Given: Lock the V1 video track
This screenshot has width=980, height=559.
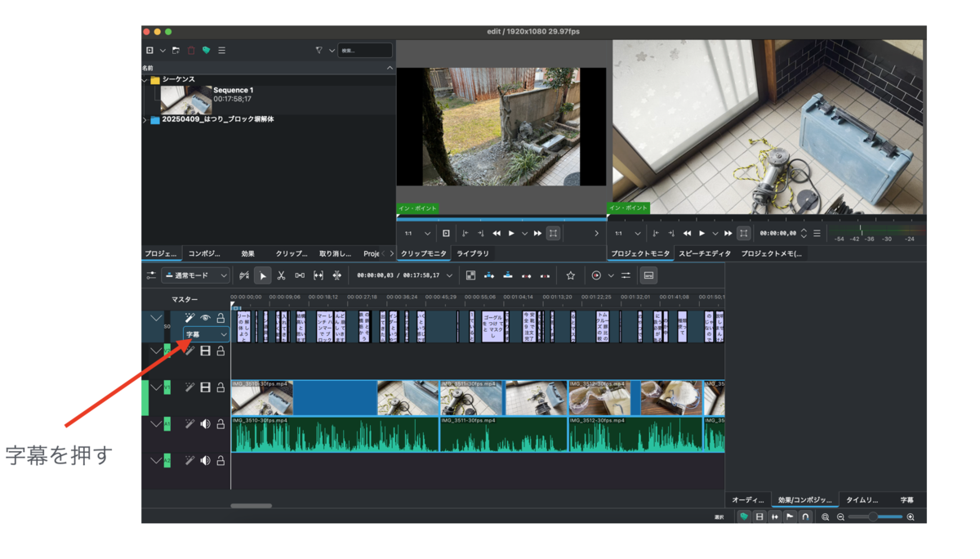Looking at the screenshot, I should pos(220,387).
